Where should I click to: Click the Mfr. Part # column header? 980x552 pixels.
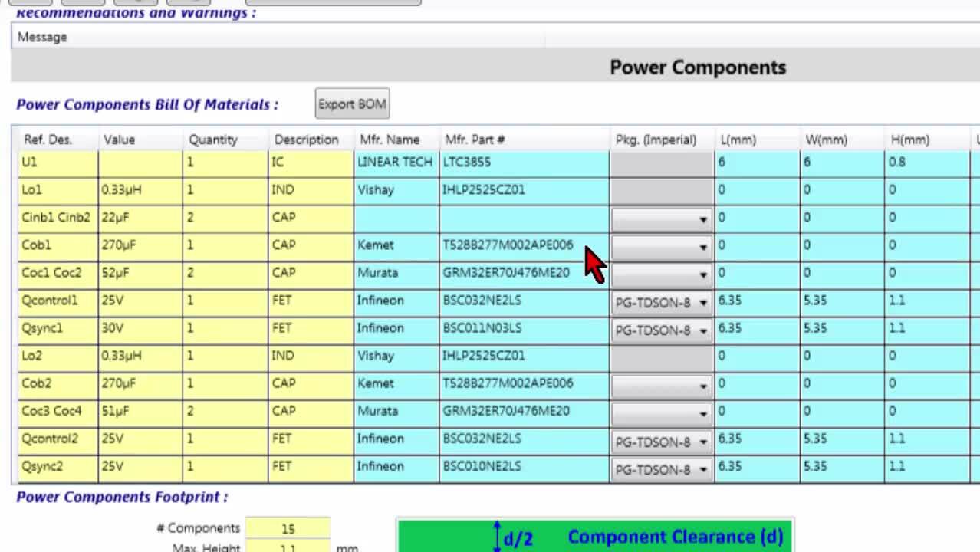click(525, 140)
